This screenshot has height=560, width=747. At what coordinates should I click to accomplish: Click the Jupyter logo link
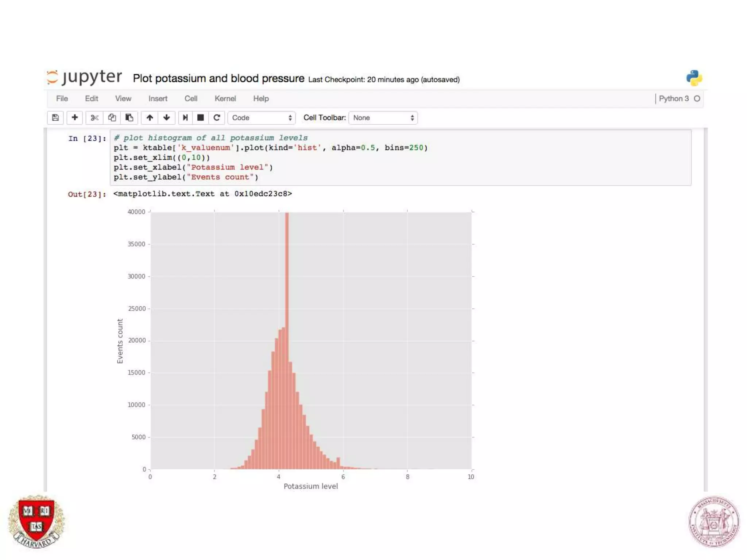[85, 77]
